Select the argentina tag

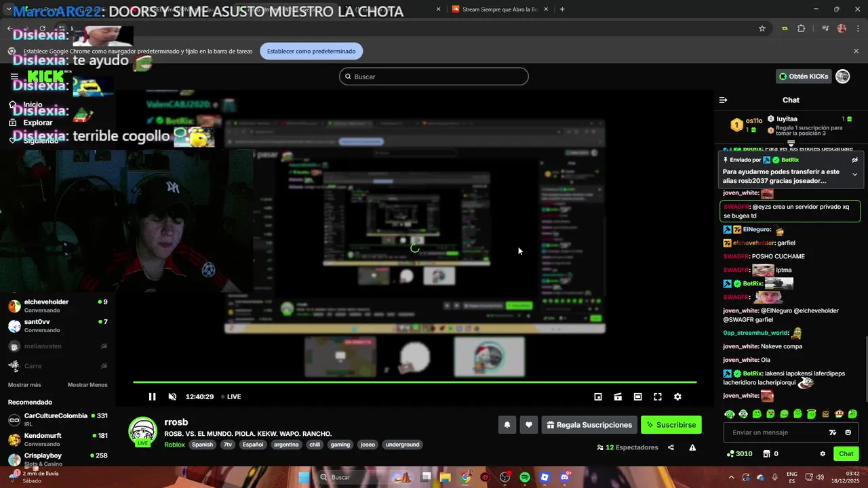coord(286,445)
